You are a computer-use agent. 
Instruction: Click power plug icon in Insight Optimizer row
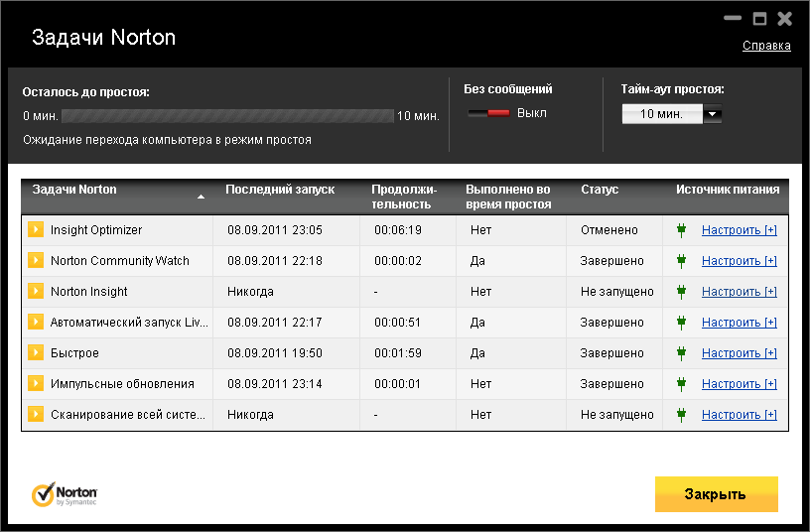681,230
